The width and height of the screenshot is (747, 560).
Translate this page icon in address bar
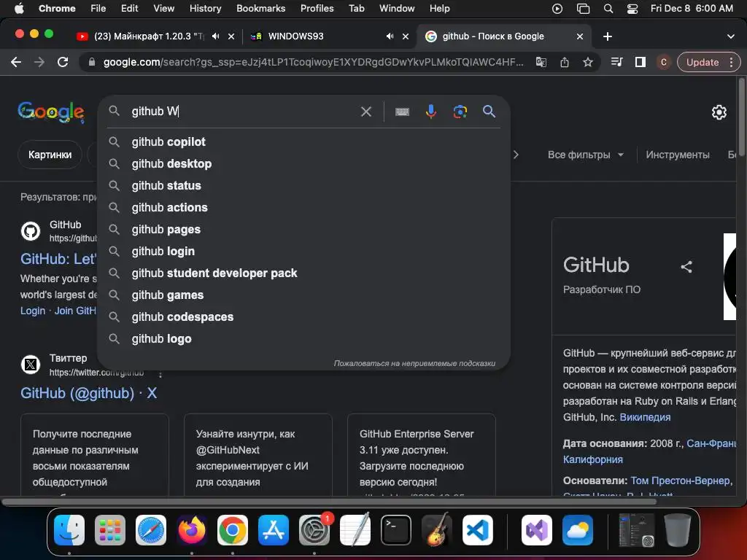pyautogui.click(x=541, y=63)
